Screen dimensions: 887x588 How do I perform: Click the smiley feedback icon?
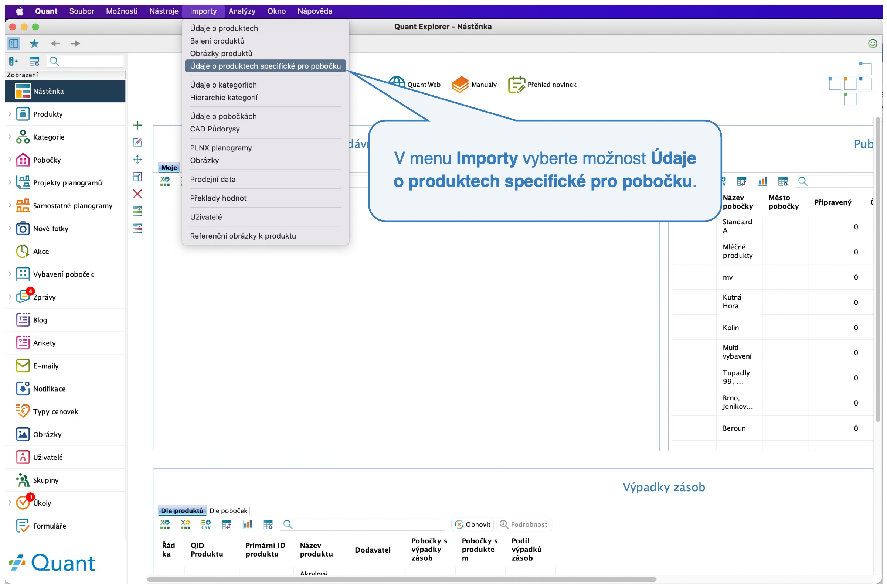pos(872,44)
